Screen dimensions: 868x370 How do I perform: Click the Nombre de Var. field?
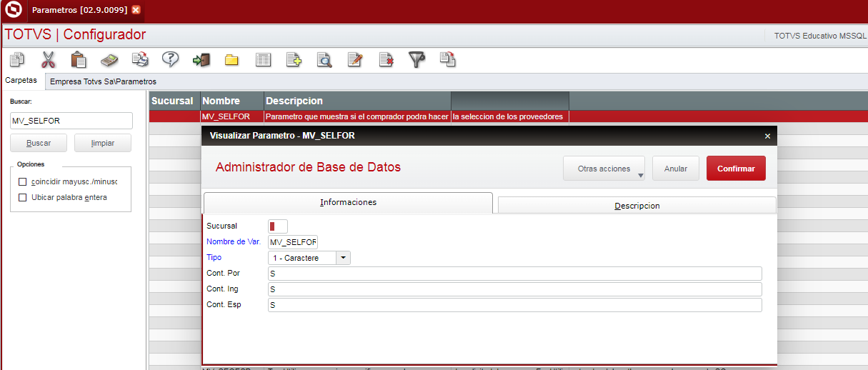click(293, 242)
